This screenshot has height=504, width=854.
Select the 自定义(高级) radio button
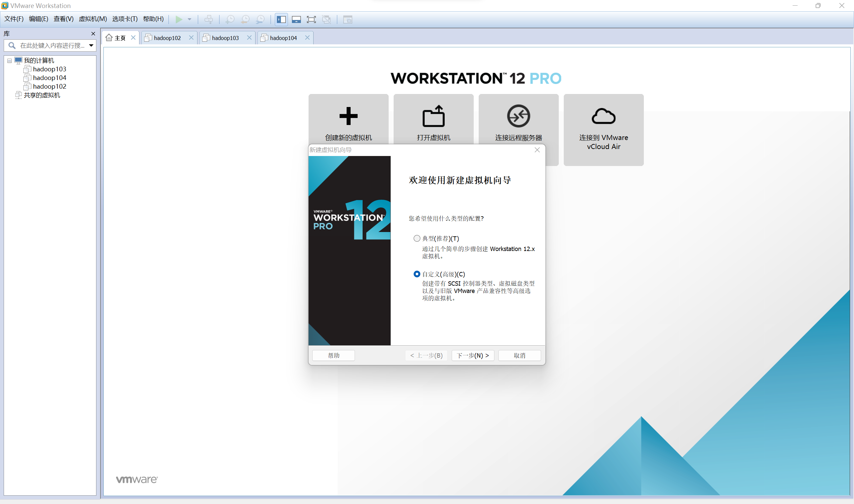tap(417, 274)
